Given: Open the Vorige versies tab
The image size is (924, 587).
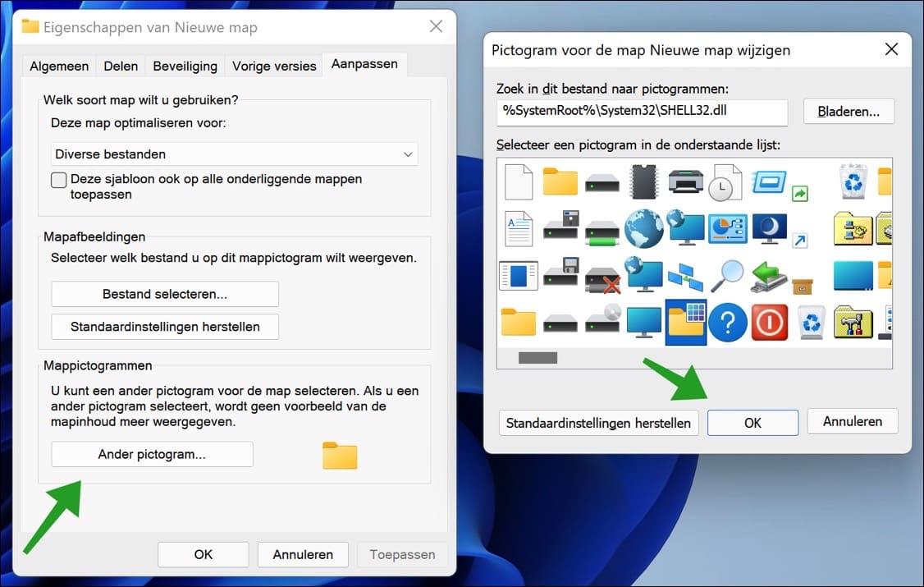Looking at the screenshot, I should (x=273, y=66).
